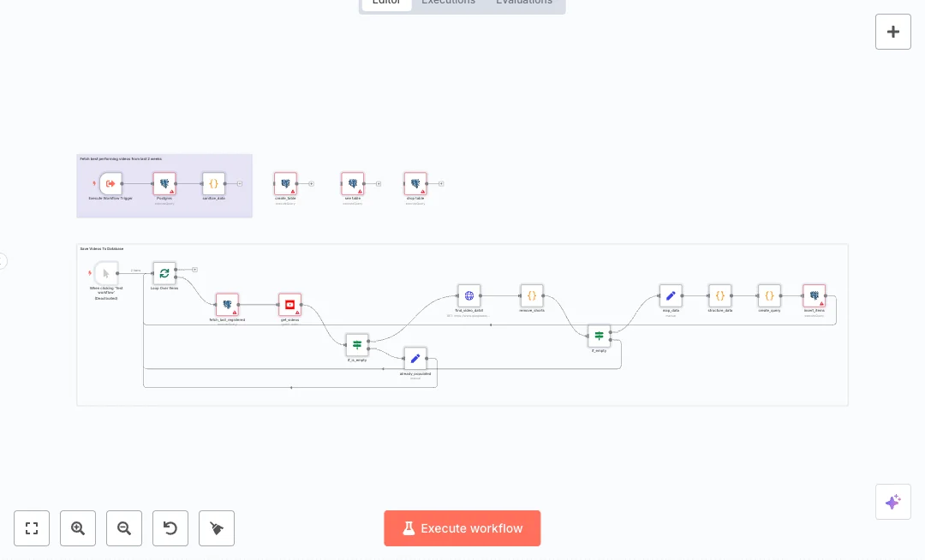Screen dimensions: 925x560
Task: Click the insert_items Postgres node
Action: tap(814, 296)
